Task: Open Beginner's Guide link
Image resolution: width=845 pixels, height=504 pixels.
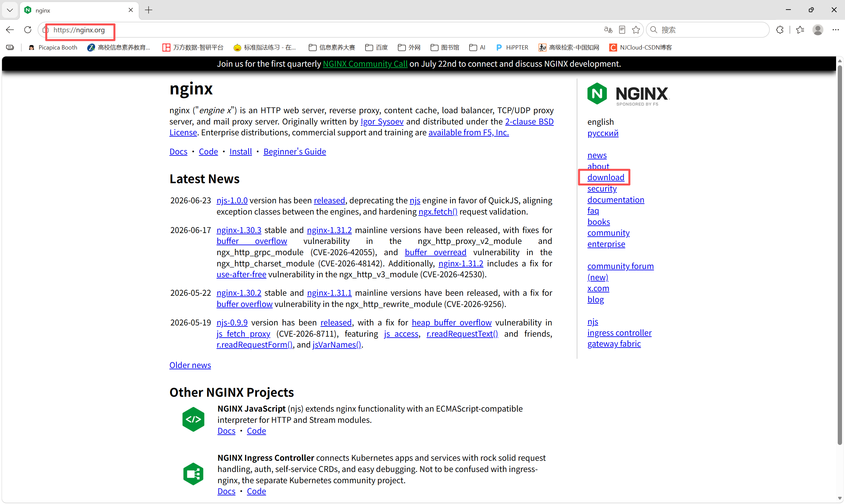Action: tap(295, 152)
